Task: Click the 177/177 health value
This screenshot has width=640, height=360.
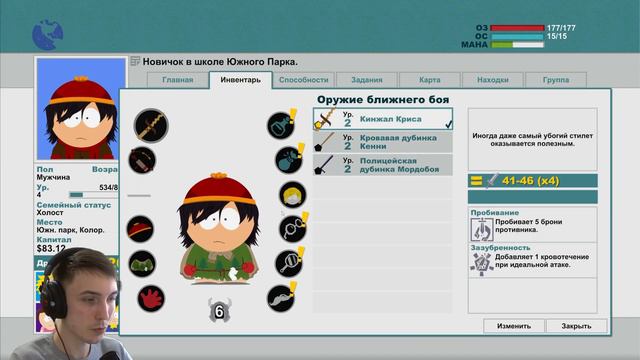Action: [x=561, y=28]
